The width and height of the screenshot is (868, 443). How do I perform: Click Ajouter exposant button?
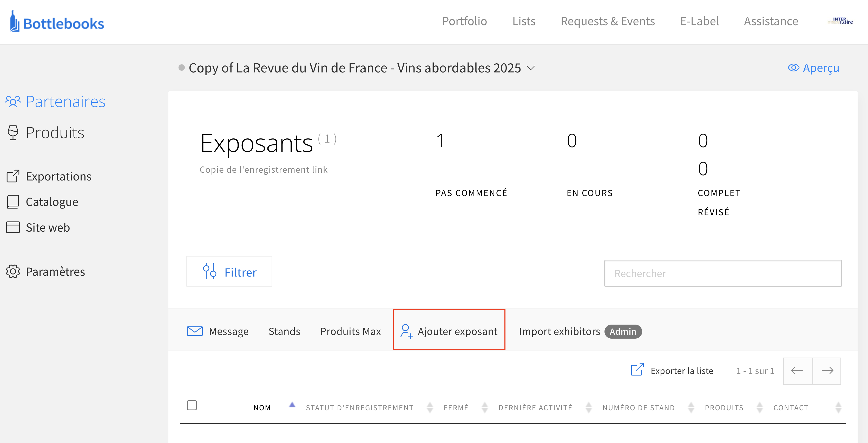click(449, 331)
